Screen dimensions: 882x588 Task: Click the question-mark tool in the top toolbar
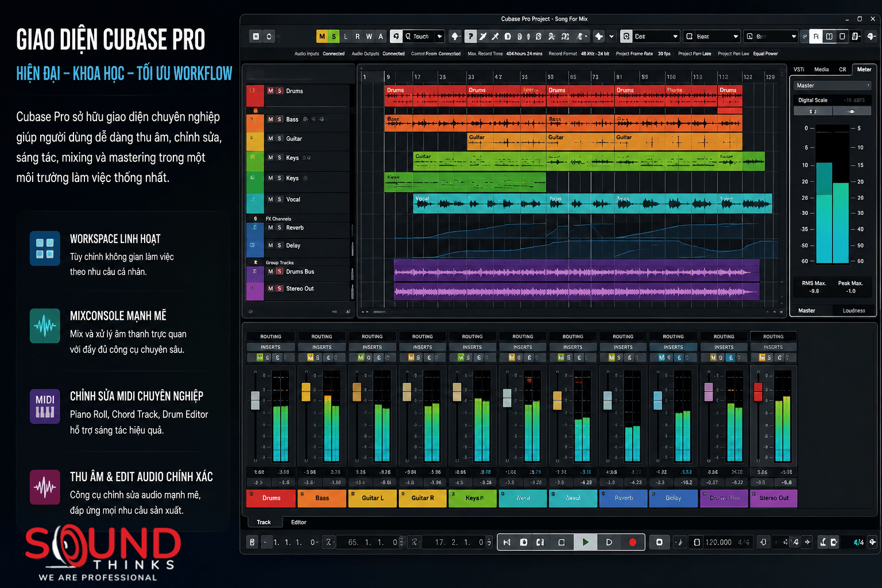471,36
